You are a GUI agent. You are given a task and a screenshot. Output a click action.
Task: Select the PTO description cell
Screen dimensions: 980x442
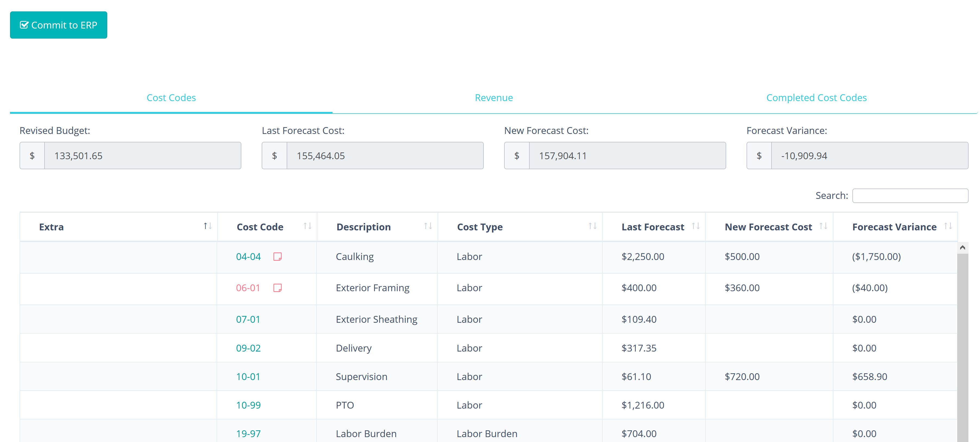click(377, 405)
